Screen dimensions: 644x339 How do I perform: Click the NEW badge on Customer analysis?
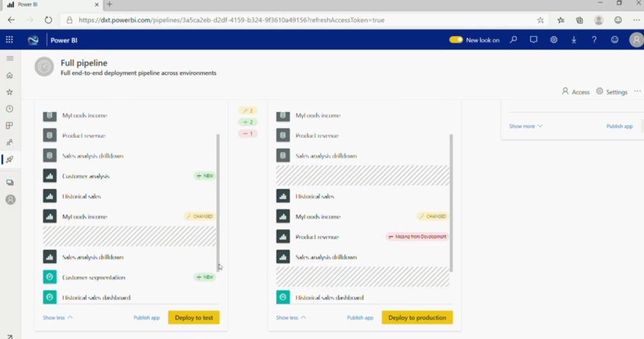click(x=205, y=176)
